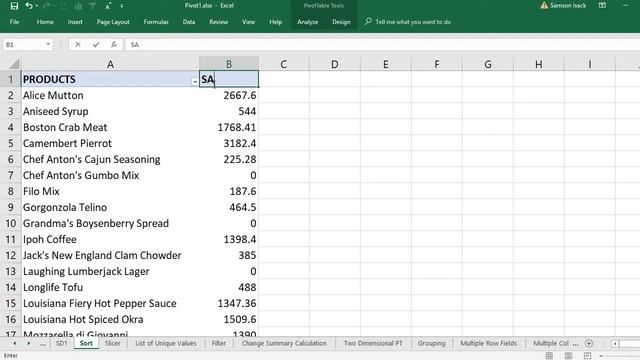Viewport: 640px width, 360px height.
Task: Switch to the SD1 sheet tab
Action: tap(61, 343)
